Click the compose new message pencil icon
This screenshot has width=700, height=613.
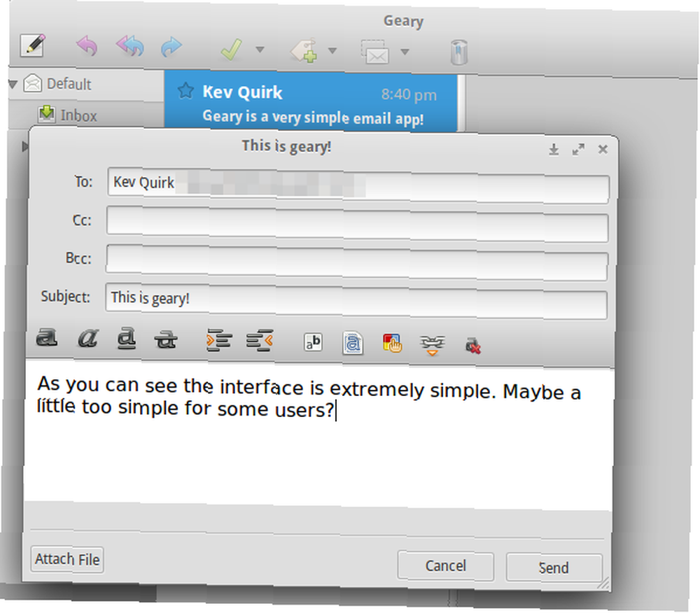(33, 45)
